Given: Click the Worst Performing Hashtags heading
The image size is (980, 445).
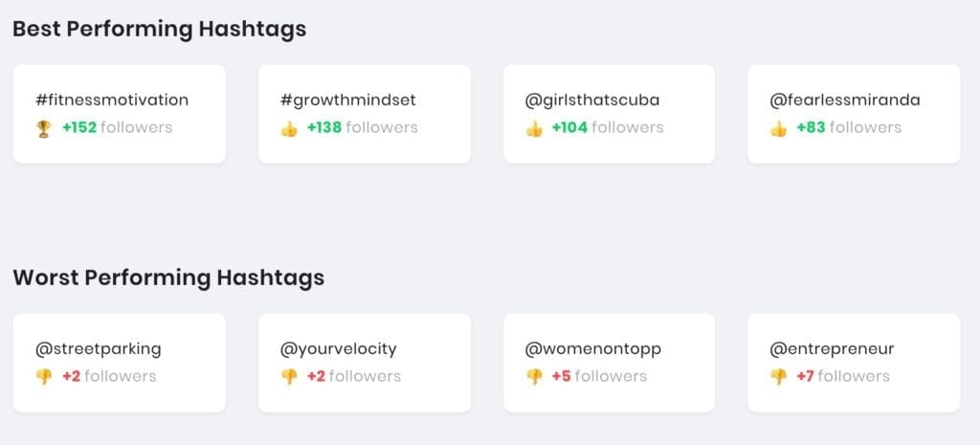Looking at the screenshot, I should click(168, 278).
